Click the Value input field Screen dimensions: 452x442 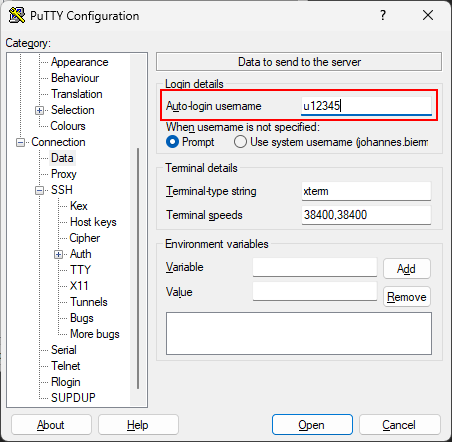click(315, 292)
